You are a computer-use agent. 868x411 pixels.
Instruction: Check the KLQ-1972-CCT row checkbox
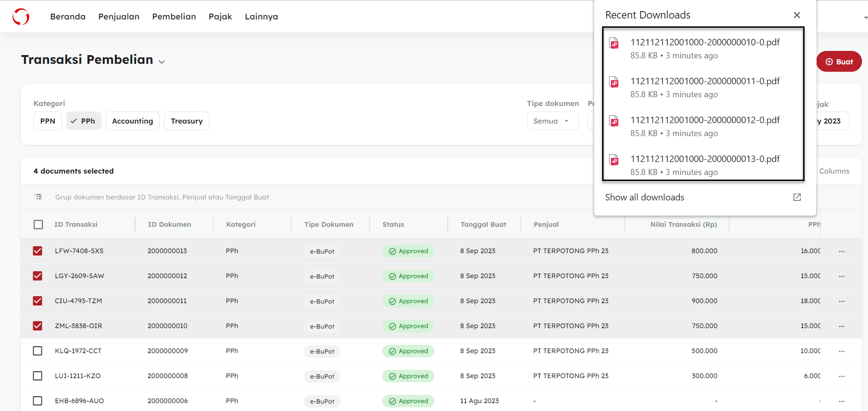(x=38, y=351)
